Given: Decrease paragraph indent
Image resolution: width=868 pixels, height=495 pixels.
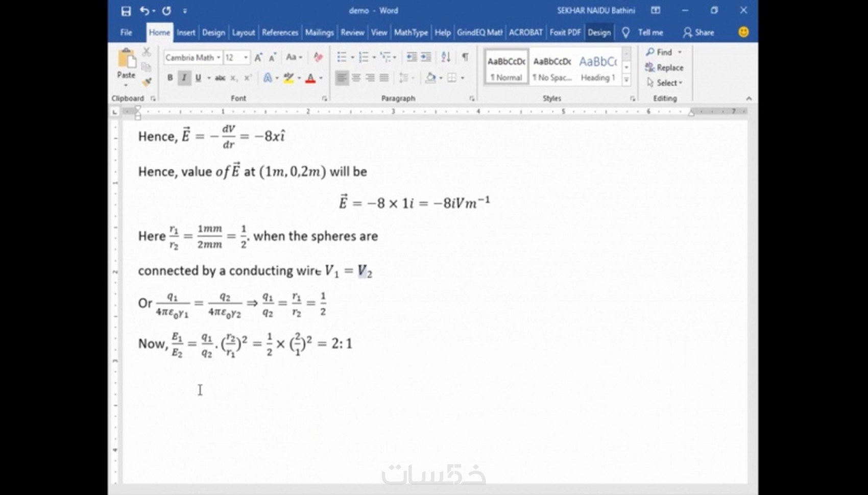Looking at the screenshot, I should click(412, 57).
